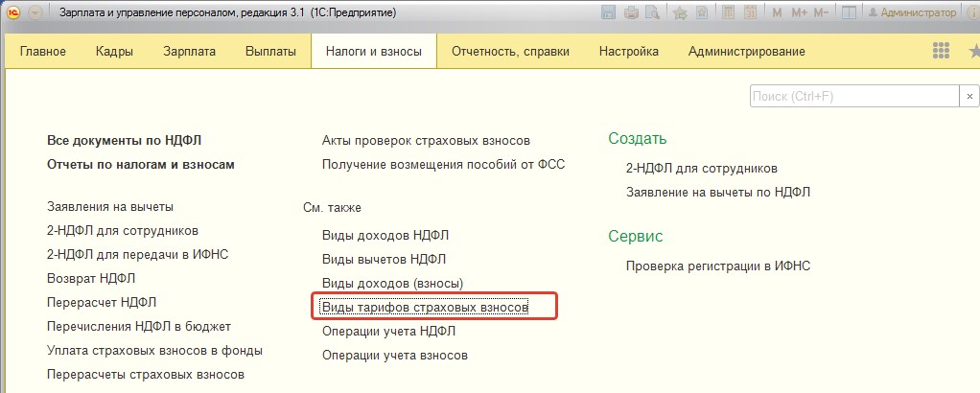Open the Настройка section
Viewport: 980px width, 393px height.
click(629, 52)
